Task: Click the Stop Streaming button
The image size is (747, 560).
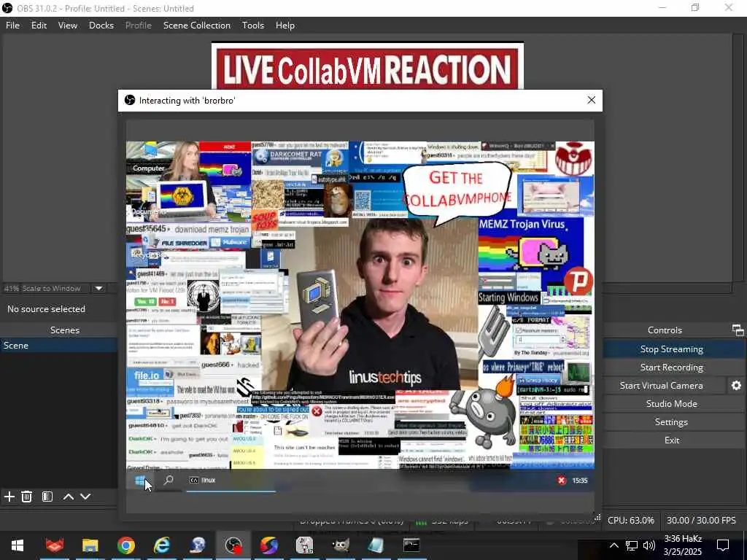Action: (672, 349)
